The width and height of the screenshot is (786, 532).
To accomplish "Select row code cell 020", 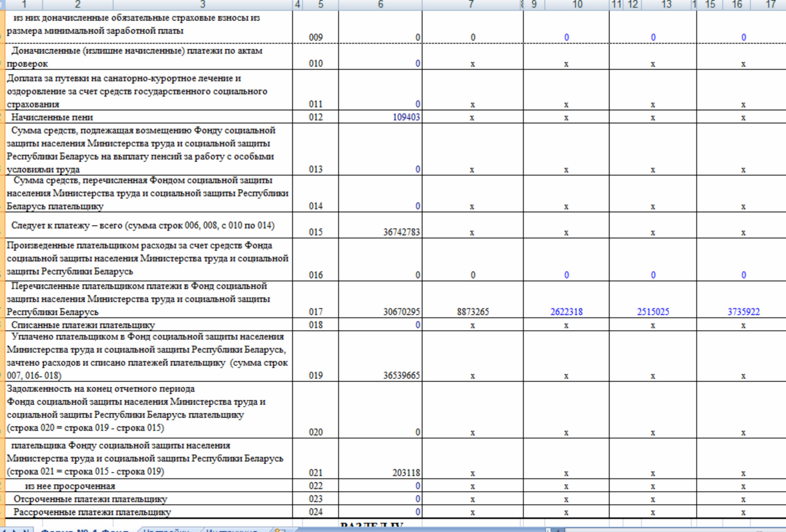I will click(316, 410).
